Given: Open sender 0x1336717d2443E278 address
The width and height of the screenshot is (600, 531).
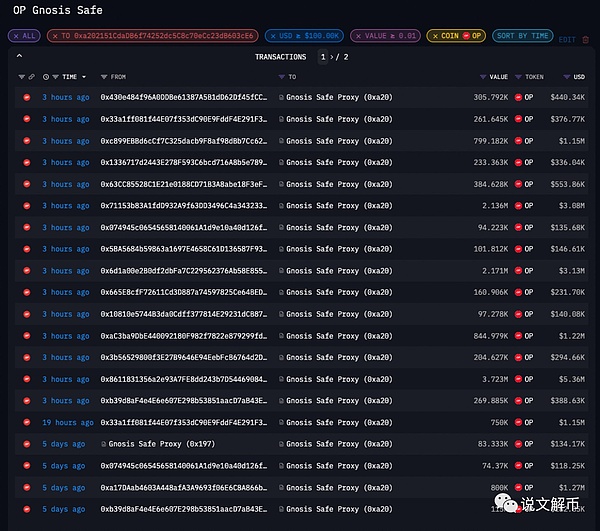Looking at the screenshot, I should [x=184, y=162].
